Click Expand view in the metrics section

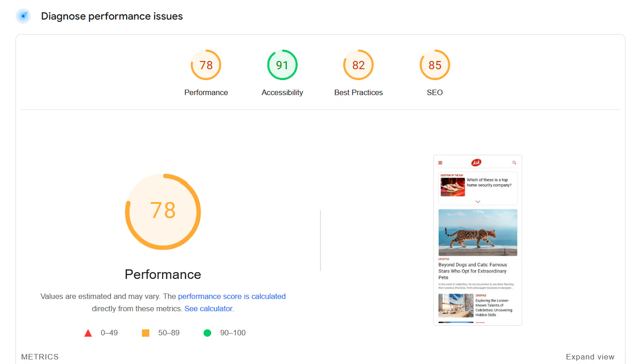[x=590, y=357]
